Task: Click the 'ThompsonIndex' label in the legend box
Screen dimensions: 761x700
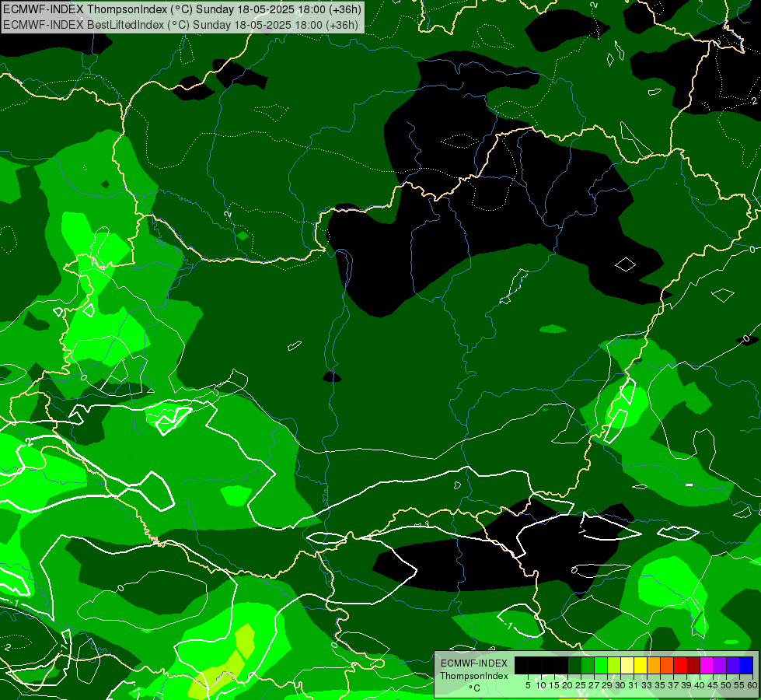Action: (474, 676)
